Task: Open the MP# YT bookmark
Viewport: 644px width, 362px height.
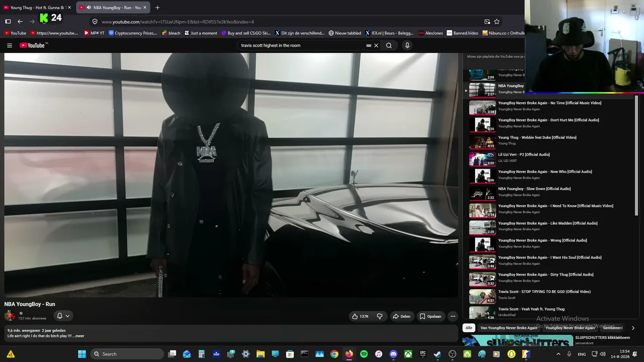Action: 94,33
